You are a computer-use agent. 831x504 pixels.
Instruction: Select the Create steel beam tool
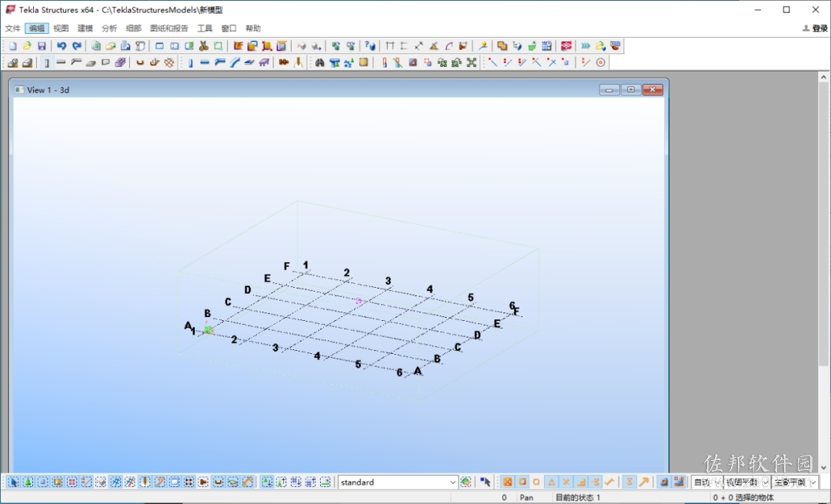coord(205,62)
